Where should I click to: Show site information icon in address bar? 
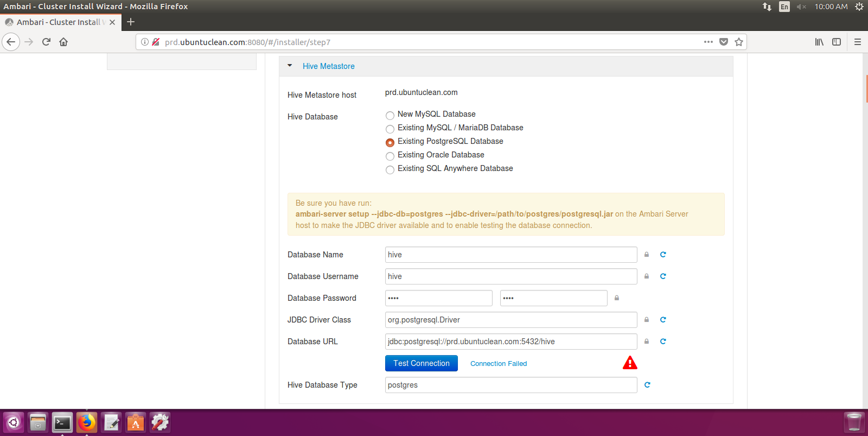[x=145, y=42]
